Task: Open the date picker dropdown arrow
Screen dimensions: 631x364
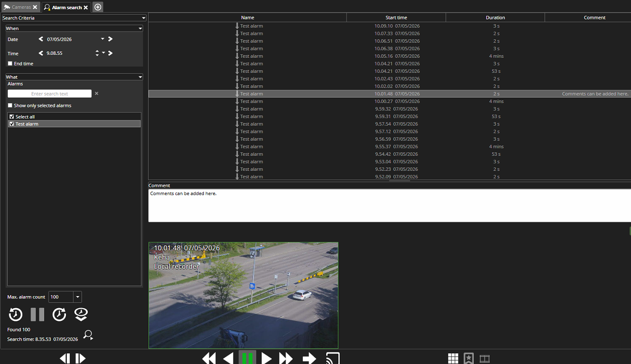Action: pyautogui.click(x=102, y=39)
